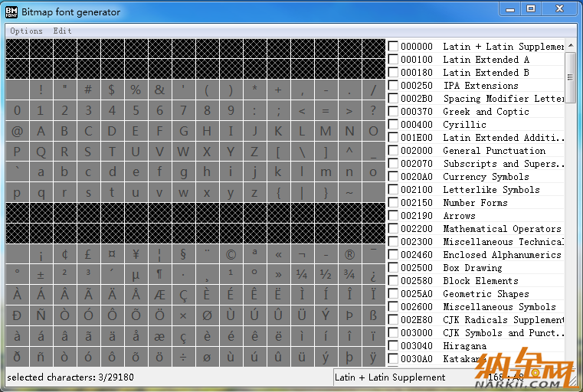Open the Options menu

[26, 31]
